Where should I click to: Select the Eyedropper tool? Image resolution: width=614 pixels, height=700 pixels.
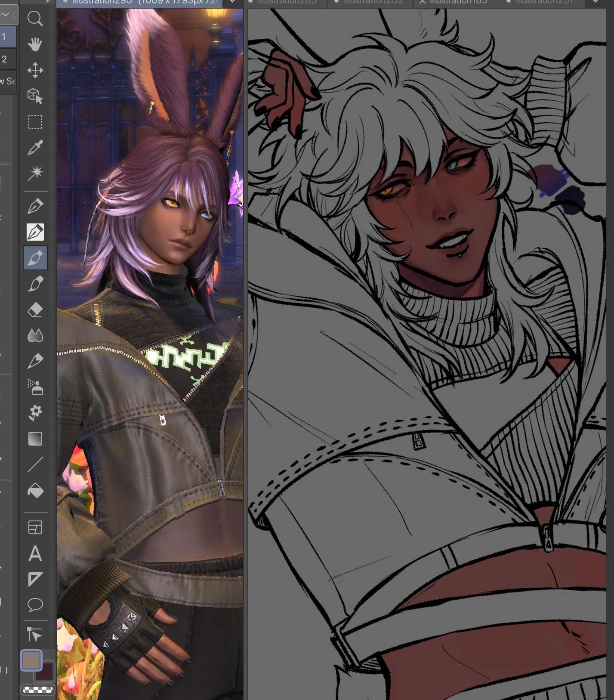point(35,148)
